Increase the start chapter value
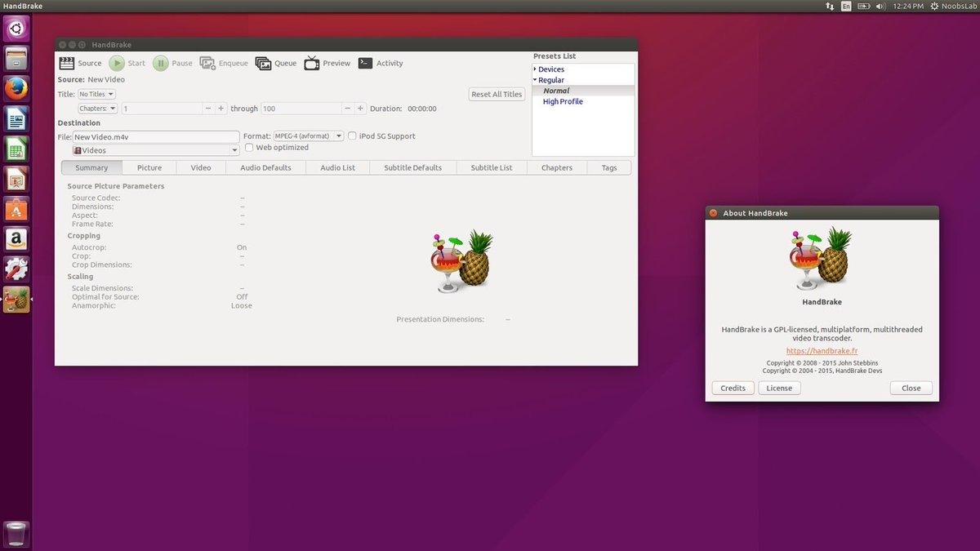The width and height of the screenshot is (980, 551). [x=221, y=109]
